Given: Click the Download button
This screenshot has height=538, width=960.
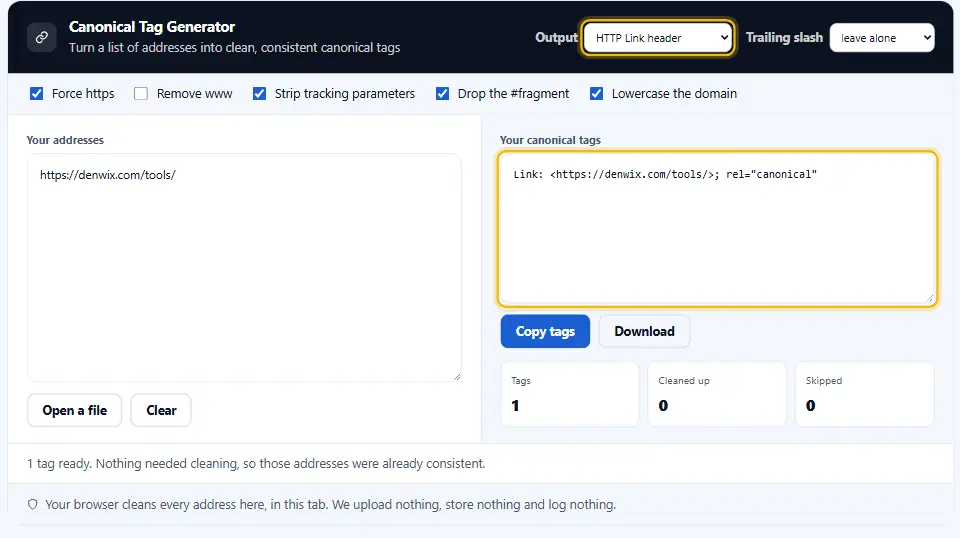Looking at the screenshot, I should click(644, 331).
